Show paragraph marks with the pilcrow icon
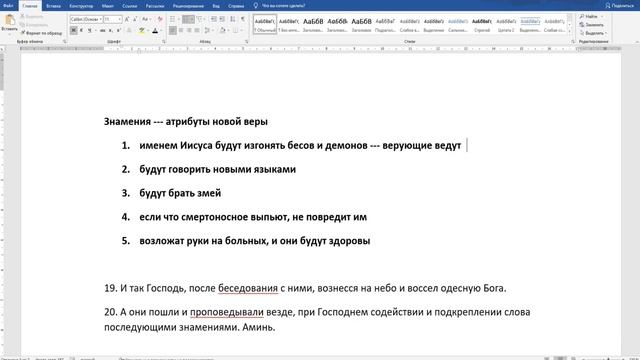This screenshot has width=640, height=360. (243, 19)
